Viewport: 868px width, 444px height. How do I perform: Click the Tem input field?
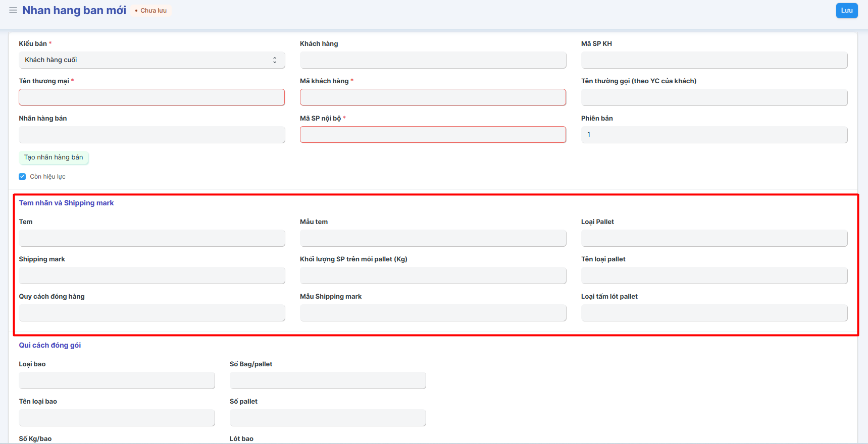(x=151, y=238)
